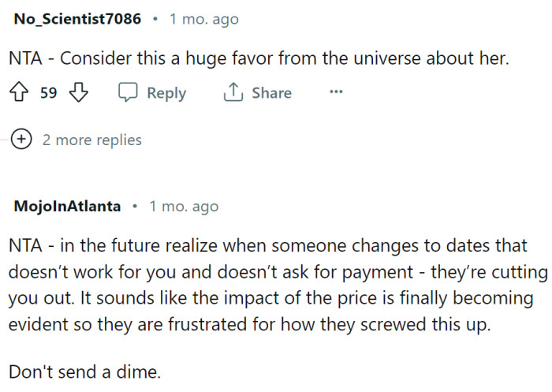Click the timestamp beside MojoInAtlanta
The height and width of the screenshot is (392, 552).
click(184, 207)
